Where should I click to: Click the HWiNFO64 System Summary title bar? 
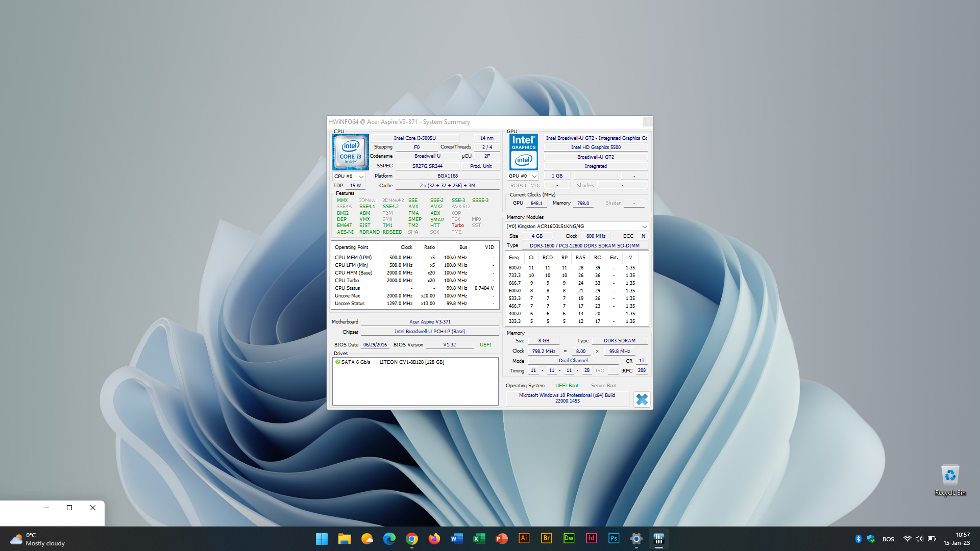485,122
